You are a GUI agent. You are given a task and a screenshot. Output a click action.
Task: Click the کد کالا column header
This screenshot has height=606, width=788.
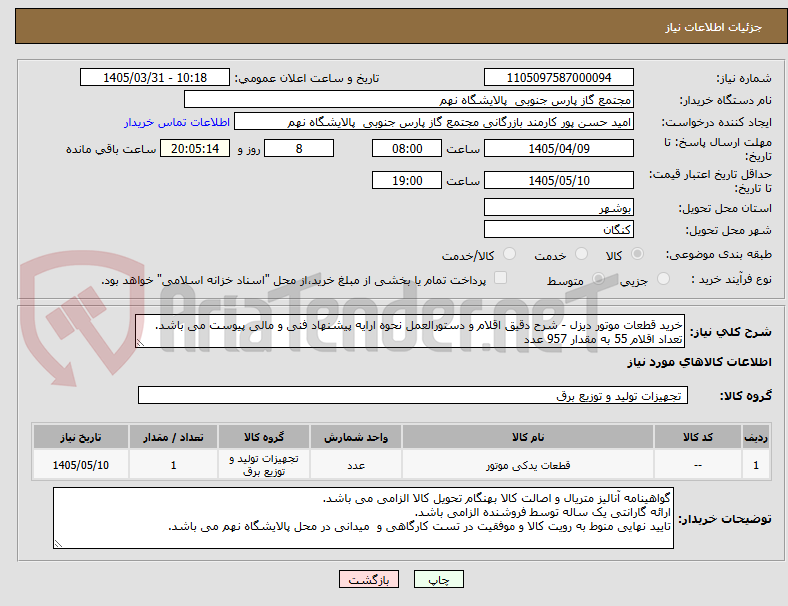tap(698, 437)
